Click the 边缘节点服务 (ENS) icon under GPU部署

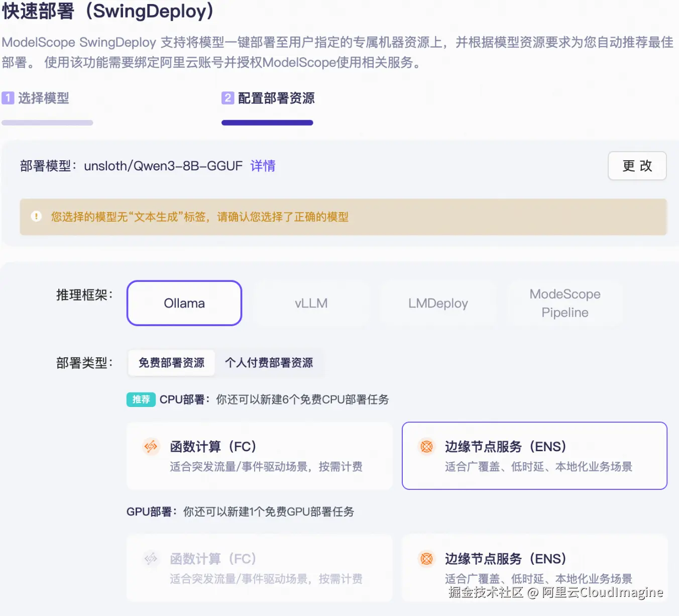(426, 558)
